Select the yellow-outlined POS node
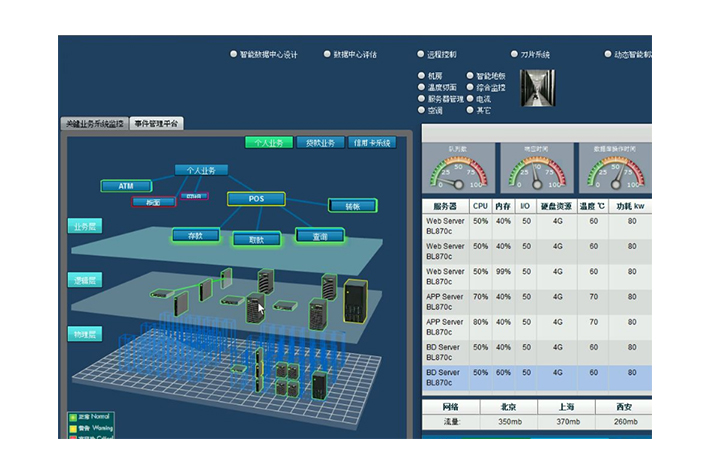The width and height of the screenshot is (709, 473). pyautogui.click(x=256, y=199)
